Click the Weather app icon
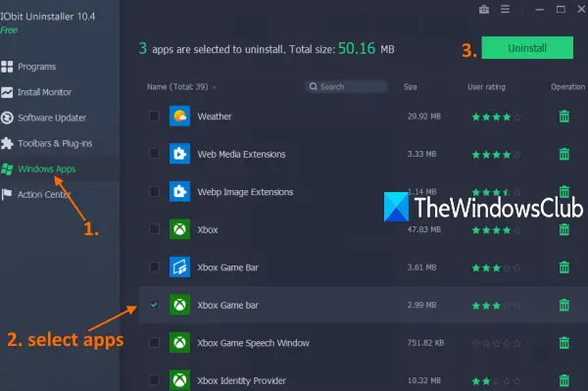 click(179, 117)
